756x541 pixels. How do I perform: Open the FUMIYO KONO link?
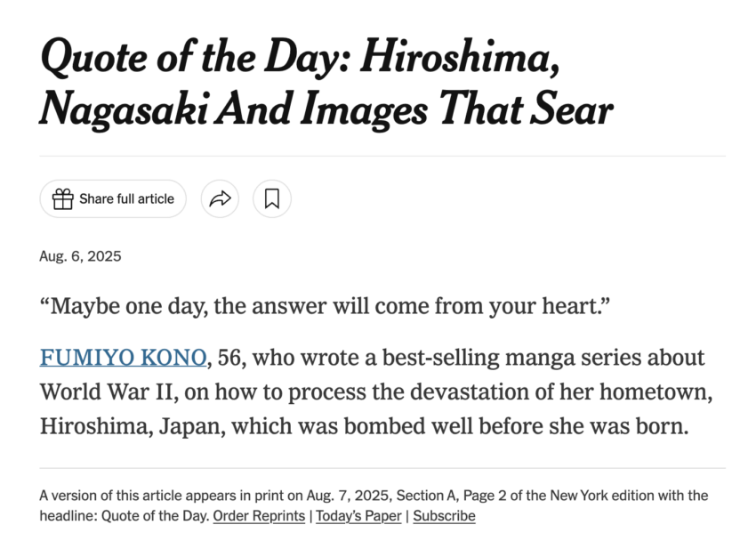123,358
